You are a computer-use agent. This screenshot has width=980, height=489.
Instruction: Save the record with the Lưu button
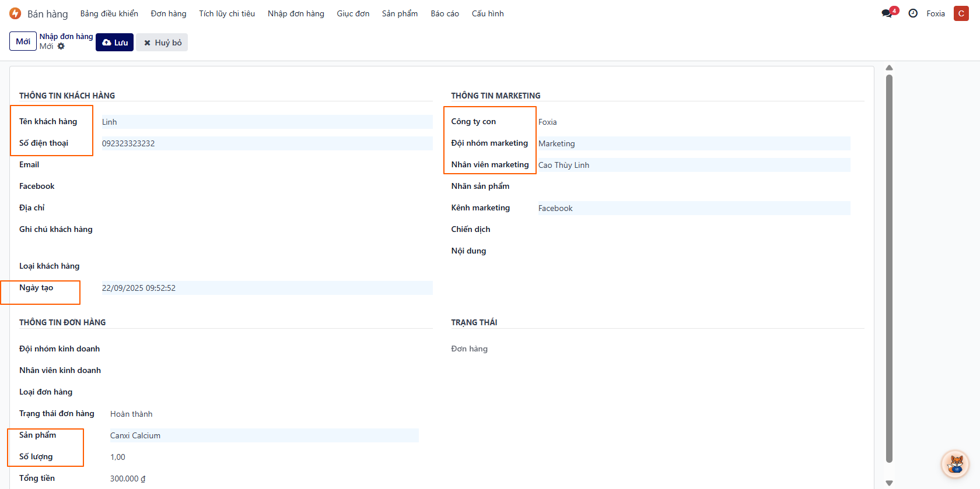click(x=115, y=43)
